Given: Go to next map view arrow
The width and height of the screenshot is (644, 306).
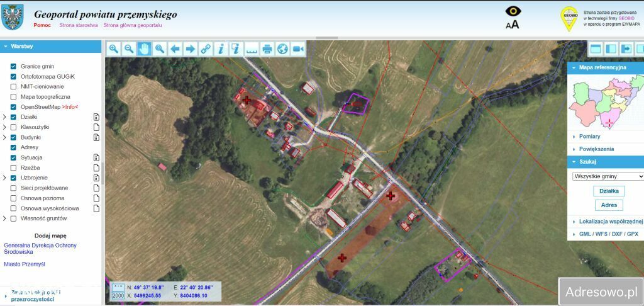Looking at the screenshot, I should (x=191, y=49).
